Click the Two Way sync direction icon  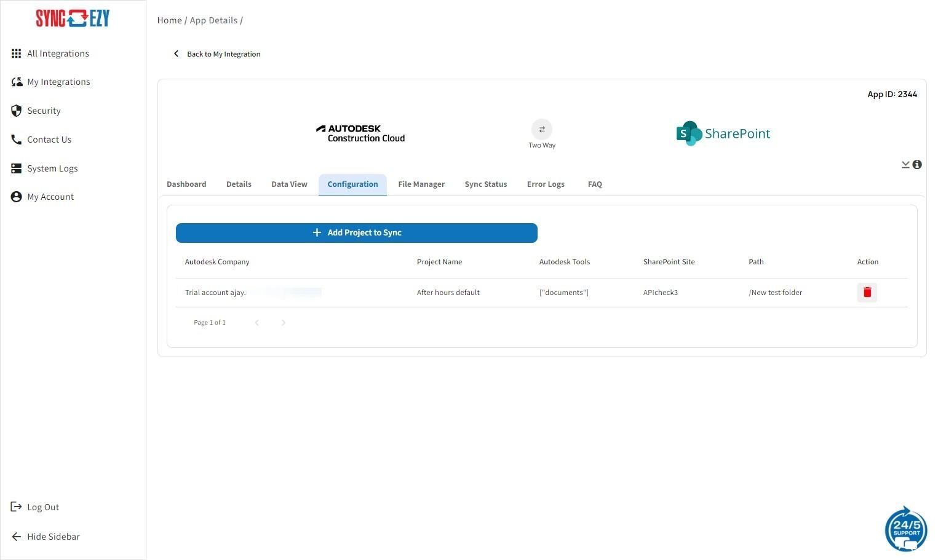(x=542, y=129)
